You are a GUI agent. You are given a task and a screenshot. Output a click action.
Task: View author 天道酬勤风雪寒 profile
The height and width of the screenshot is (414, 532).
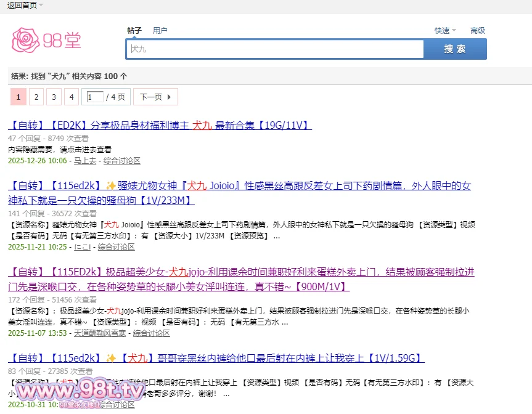pos(100,333)
